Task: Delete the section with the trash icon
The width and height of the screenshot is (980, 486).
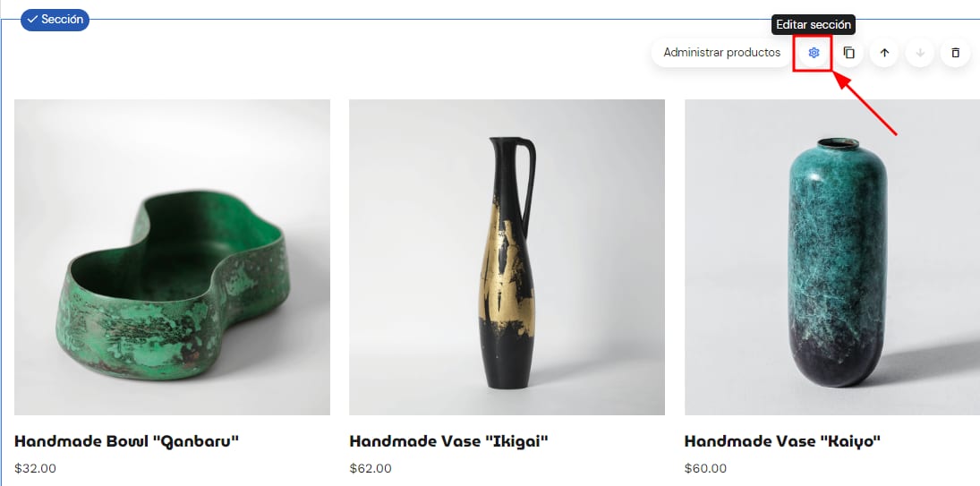Action: 955,53
